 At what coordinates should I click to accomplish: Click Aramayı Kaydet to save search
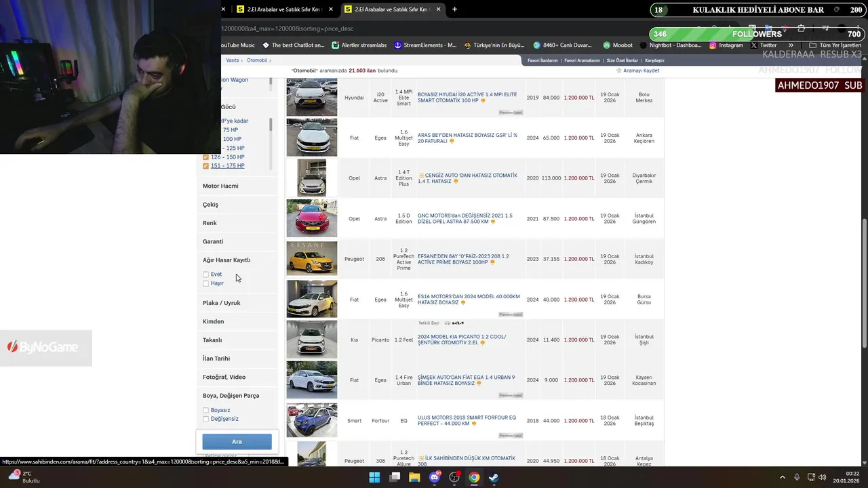[638, 70]
